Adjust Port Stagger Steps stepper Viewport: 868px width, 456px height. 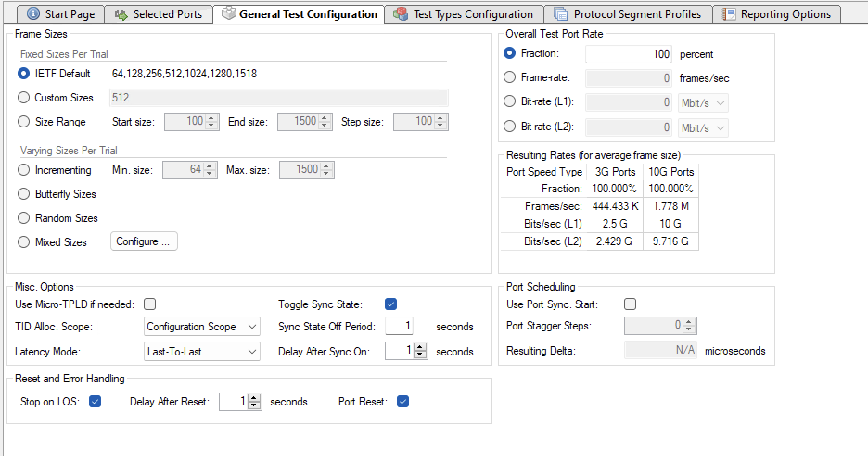689,326
